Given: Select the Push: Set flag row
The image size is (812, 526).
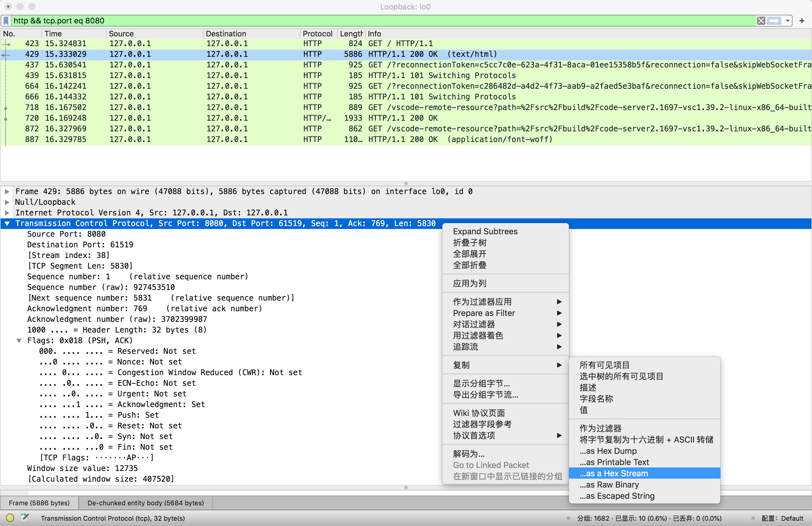Looking at the screenshot, I should [x=99, y=415].
